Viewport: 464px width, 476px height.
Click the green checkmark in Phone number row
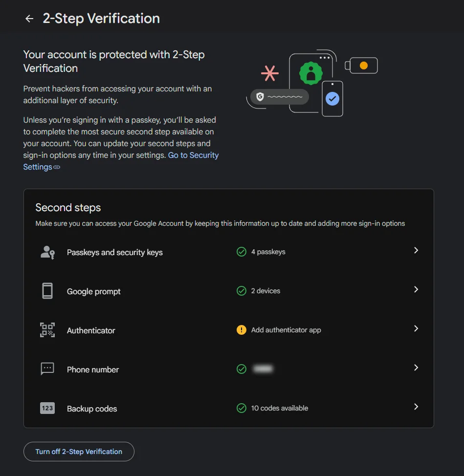tap(242, 369)
